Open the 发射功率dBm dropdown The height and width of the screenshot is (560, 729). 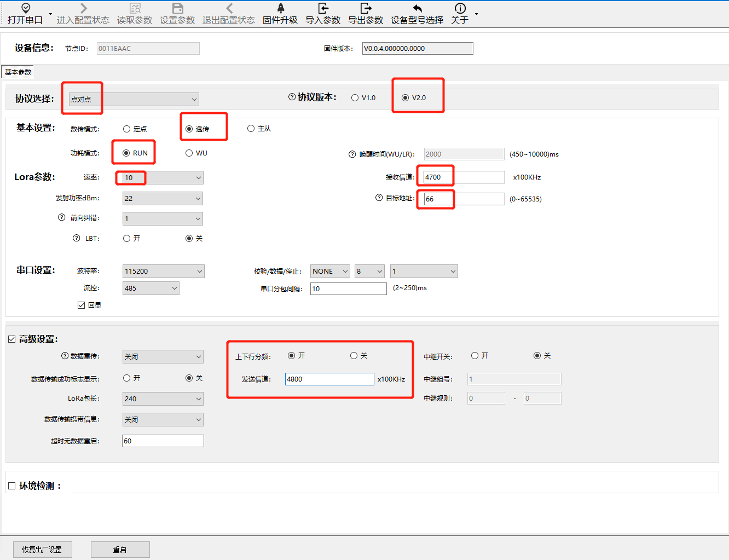coord(163,199)
